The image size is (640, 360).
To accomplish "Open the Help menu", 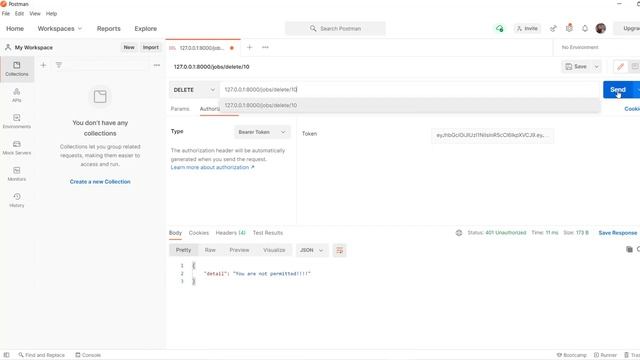I will point(51,13).
